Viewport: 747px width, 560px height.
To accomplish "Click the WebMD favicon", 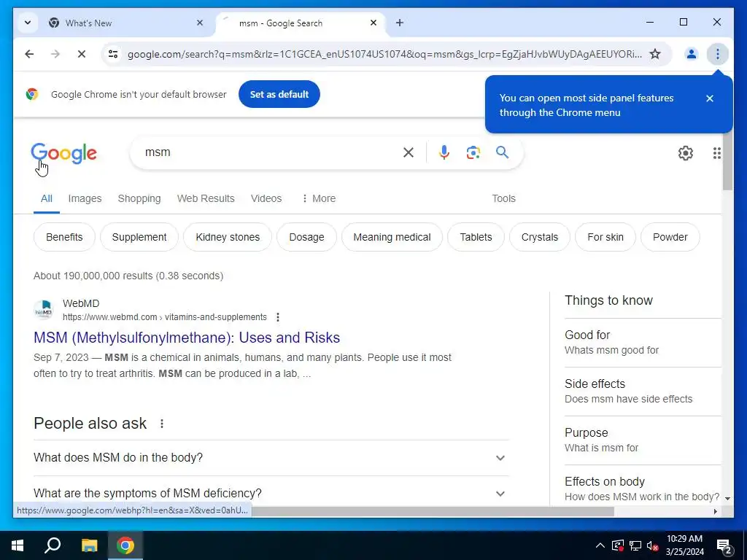I will 44,310.
